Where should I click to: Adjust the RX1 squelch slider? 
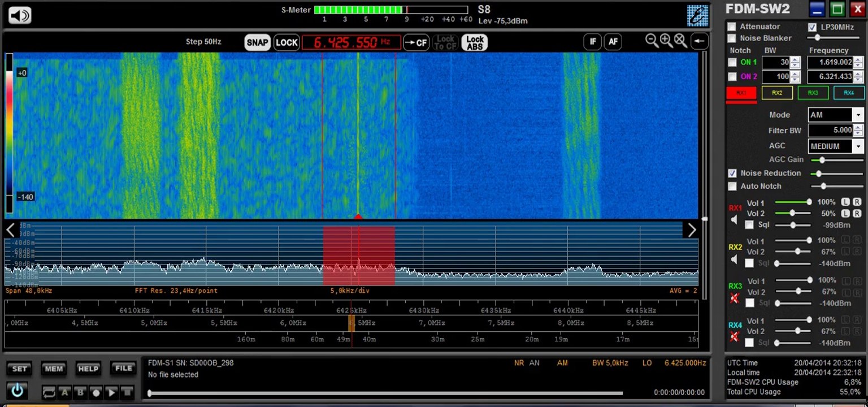pos(793,225)
